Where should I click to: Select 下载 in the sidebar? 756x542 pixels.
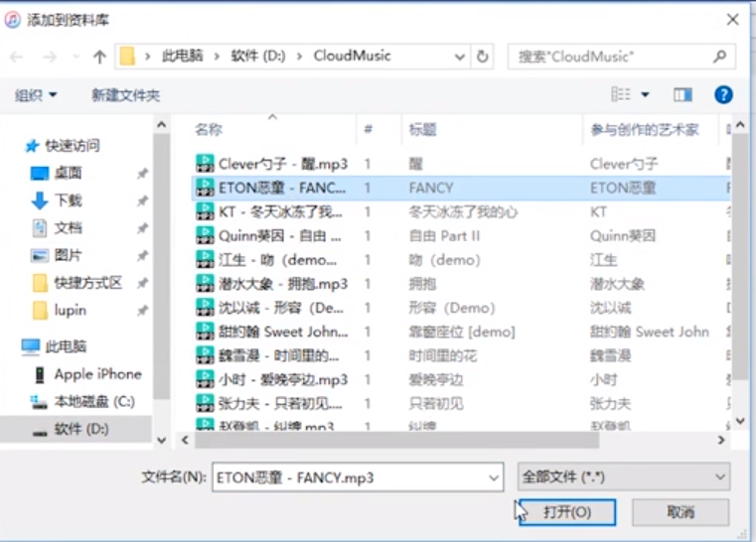68,200
